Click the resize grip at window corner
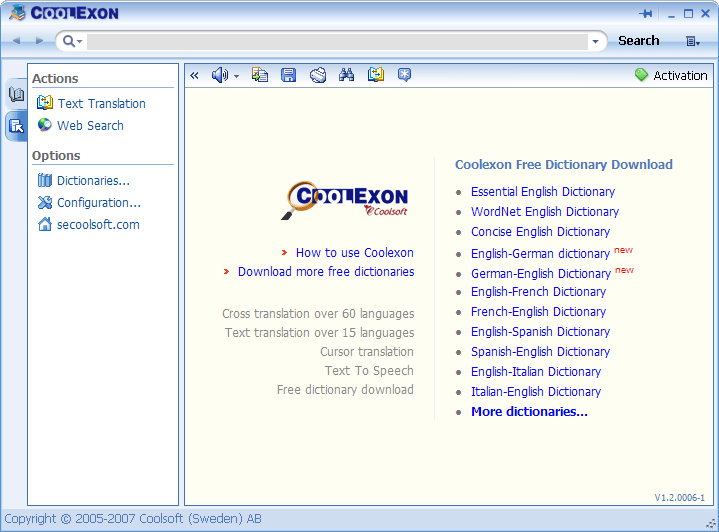Screen dimensions: 719x532 pos(711,524)
